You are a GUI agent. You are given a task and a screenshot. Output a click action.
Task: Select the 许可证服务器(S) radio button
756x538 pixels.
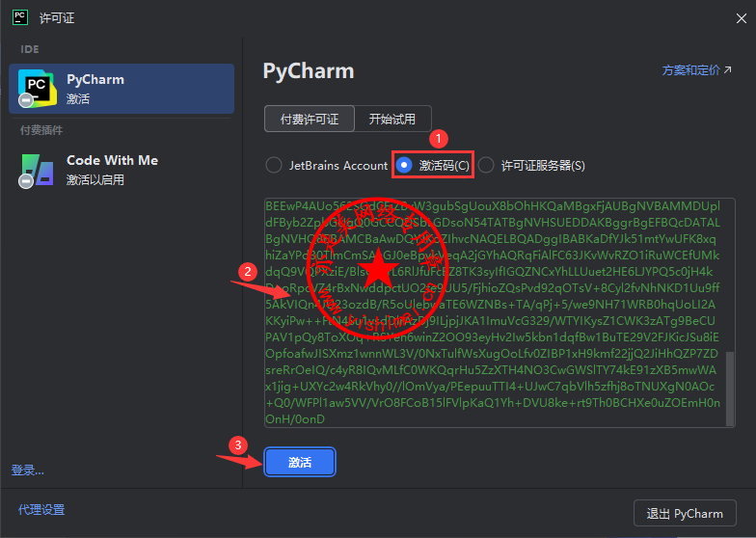coord(486,166)
